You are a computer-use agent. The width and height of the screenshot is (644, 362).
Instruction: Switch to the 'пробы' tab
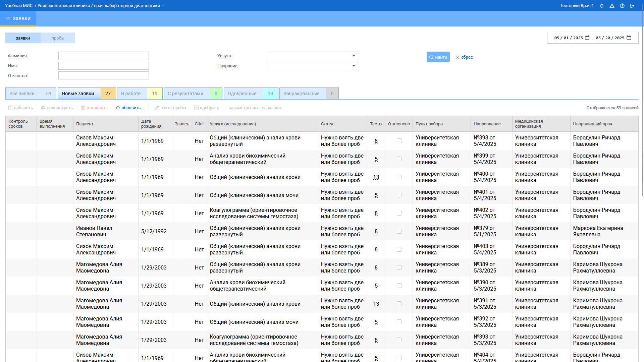tap(58, 38)
